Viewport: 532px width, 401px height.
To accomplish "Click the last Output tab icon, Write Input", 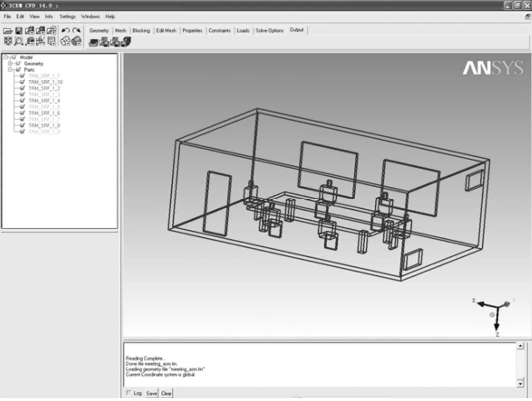I will (127, 42).
